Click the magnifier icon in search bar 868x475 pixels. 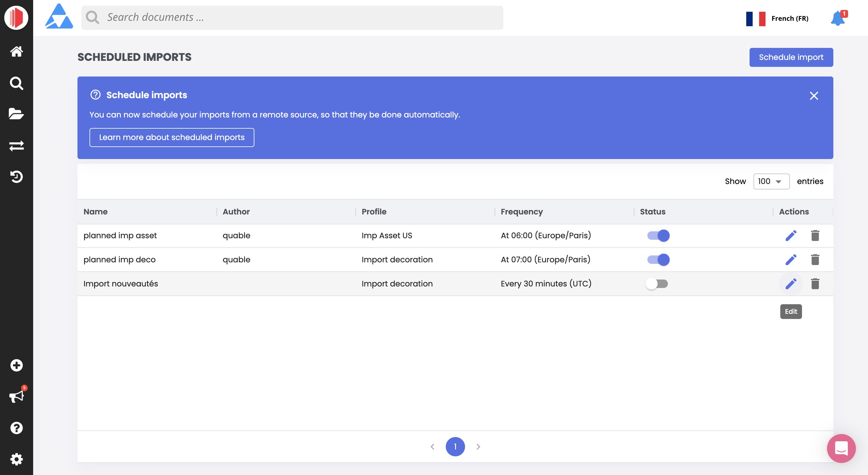[x=92, y=17]
